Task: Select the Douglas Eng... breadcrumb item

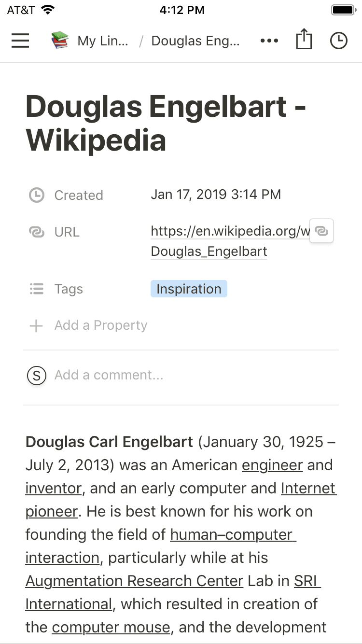Action: coord(195,41)
